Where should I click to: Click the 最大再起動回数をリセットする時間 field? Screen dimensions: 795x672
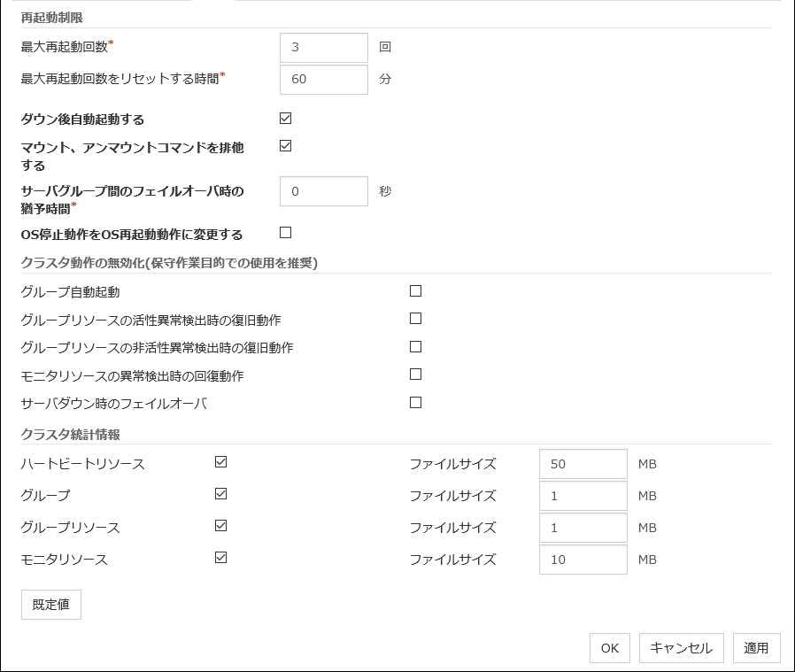pyautogui.click(x=323, y=79)
